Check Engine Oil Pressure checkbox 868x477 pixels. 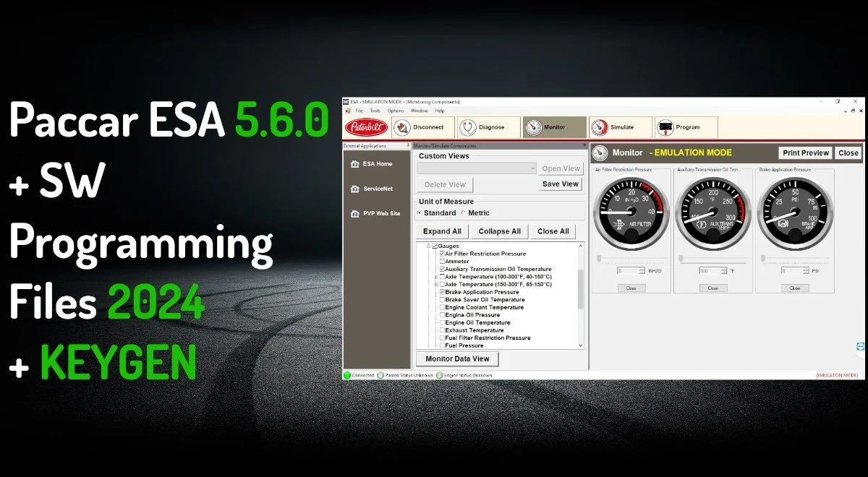point(442,315)
